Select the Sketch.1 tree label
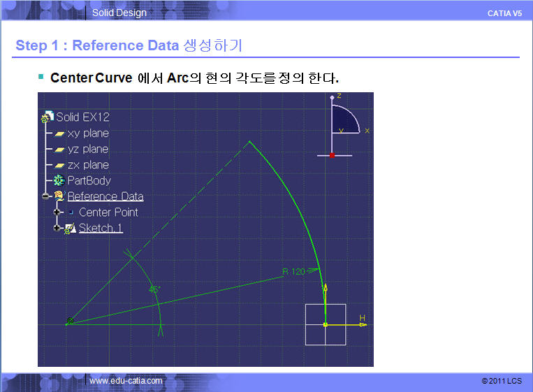 tap(101, 228)
